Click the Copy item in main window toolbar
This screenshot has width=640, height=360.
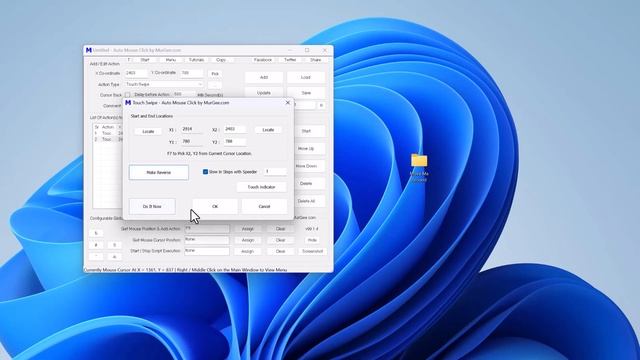(221, 60)
